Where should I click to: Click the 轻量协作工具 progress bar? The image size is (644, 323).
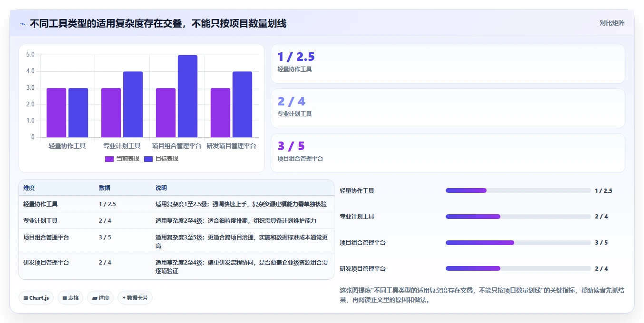pyautogui.click(x=518, y=190)
